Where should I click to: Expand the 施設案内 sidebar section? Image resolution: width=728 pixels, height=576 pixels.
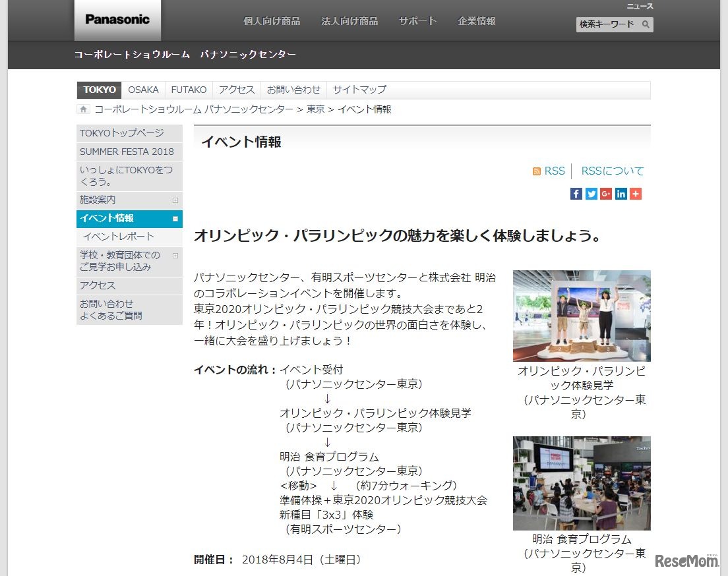(175, 200)
